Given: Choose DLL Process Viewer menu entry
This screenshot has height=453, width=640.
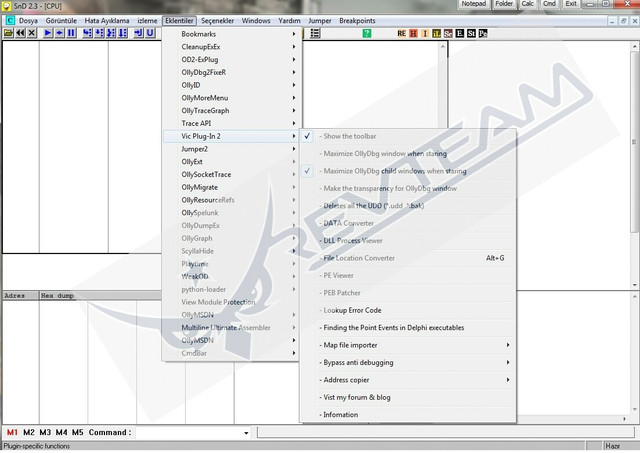Looking at the screenshot, I should 408,241.
